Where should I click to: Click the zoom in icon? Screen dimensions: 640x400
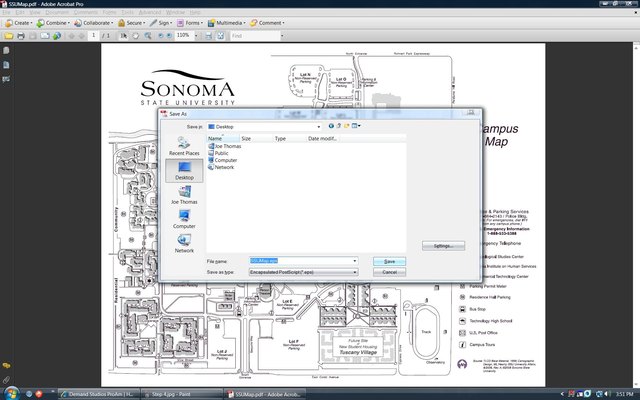click(x=169, y=36)
